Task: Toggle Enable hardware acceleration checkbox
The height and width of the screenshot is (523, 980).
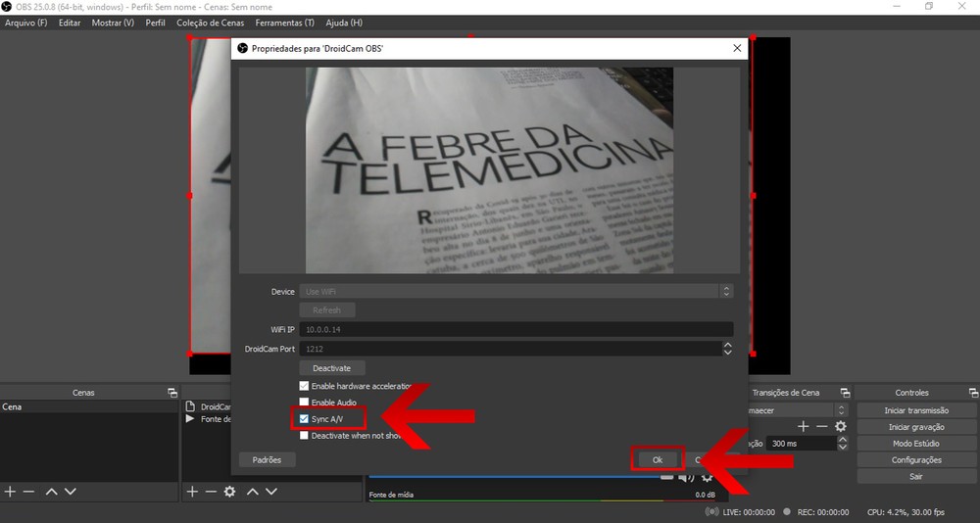Action: click(304, 386)
